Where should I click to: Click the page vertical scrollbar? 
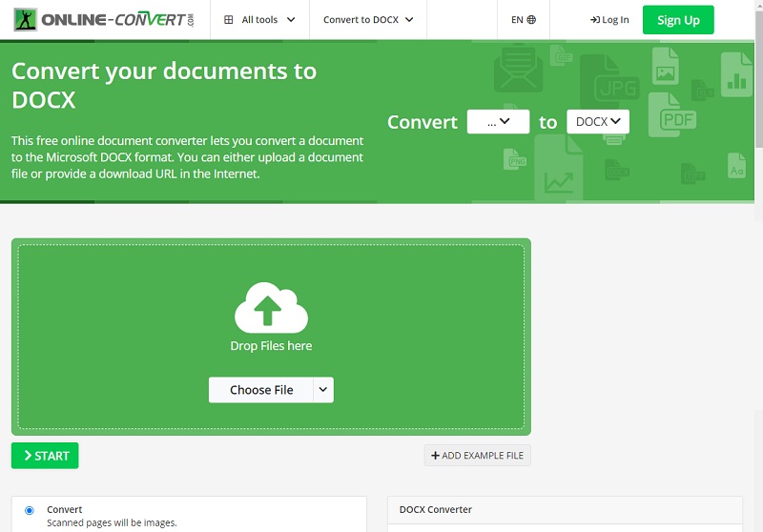point(758,78)
